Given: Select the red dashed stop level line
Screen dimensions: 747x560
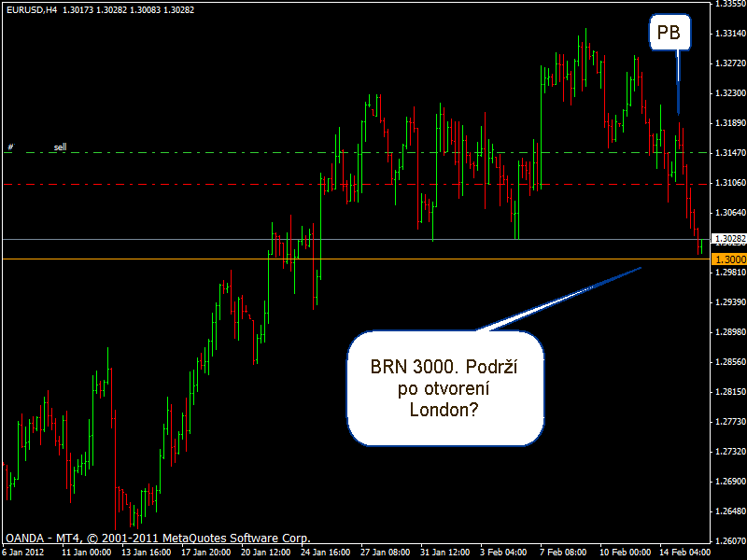Looking at the screenshot, I should 357,184.
